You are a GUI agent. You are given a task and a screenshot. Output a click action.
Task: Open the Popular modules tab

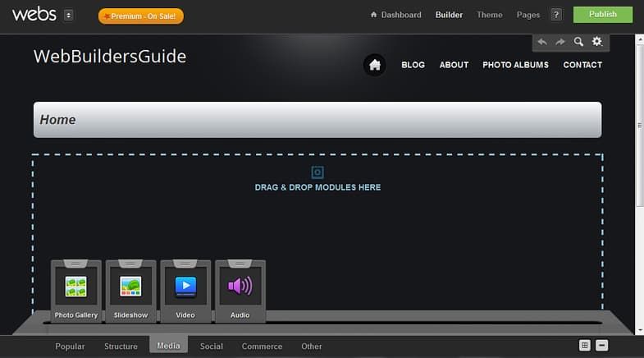pos(70,347)
